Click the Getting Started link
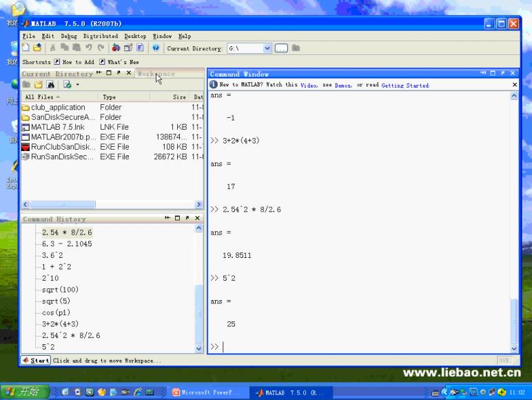The image size is (532, 400). point(405,86)
